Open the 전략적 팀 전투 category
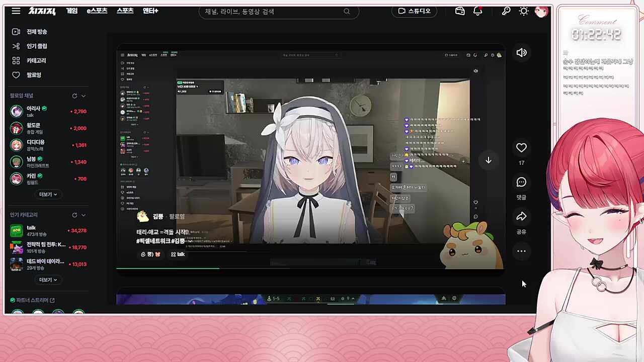644x362 pixels. pyautogui.click(x=48, y=247)
